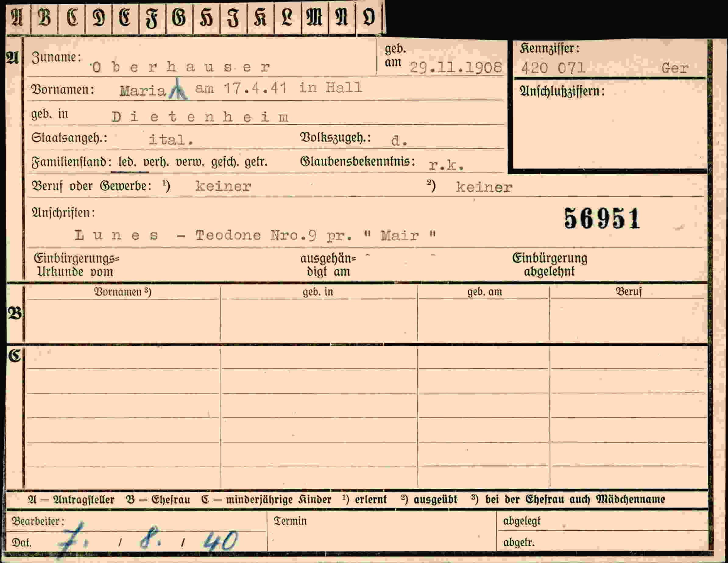Image resolution: width=728 pixels, height=563 pixels.
Task: Click the 'geb. in' column header in section B
Action: [318, 292]
